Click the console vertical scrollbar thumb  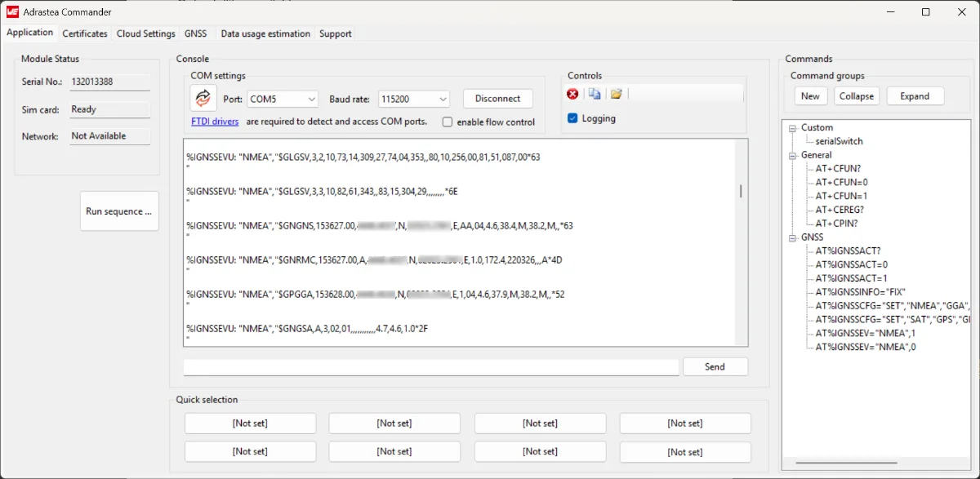pos(741,191)
